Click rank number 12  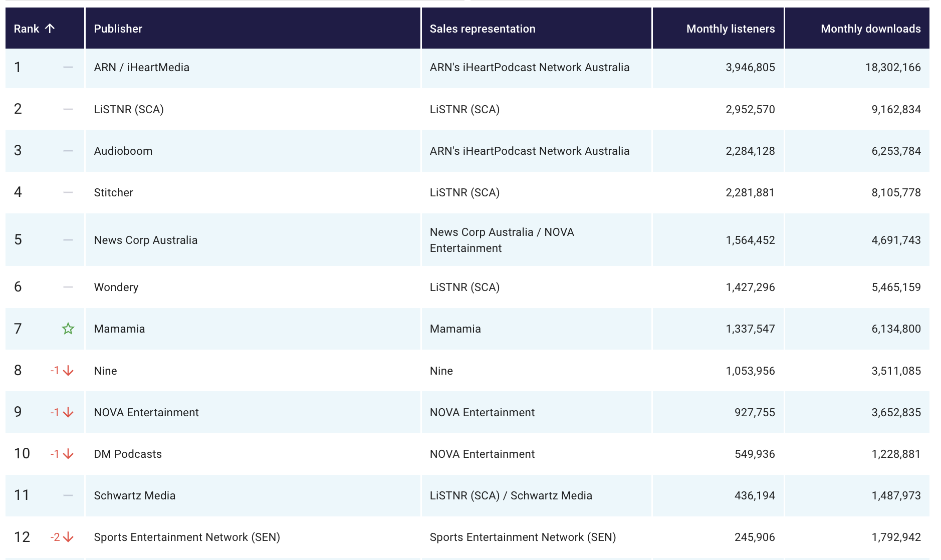coord(22,537)
